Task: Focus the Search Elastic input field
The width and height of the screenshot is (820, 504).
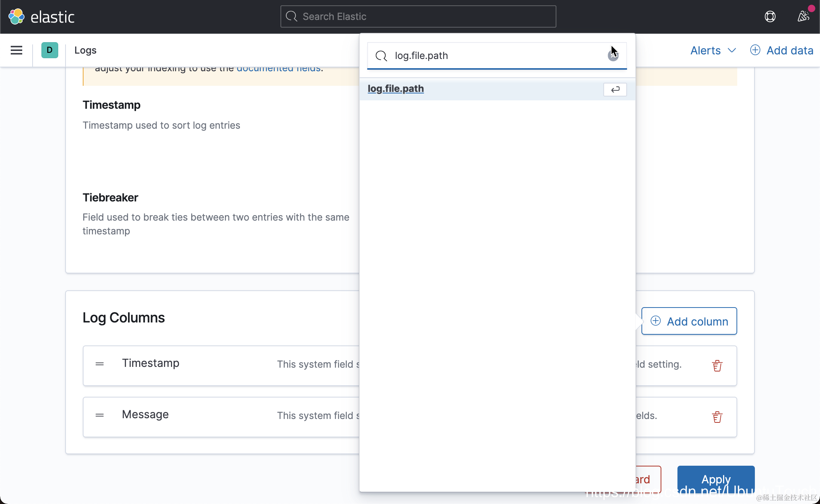Action: [x=418, y=16]
